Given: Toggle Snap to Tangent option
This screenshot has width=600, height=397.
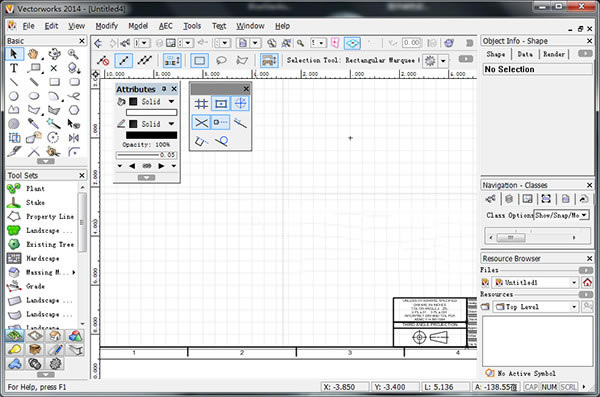Looking at the screenshot, I should [x=222, y=141].
